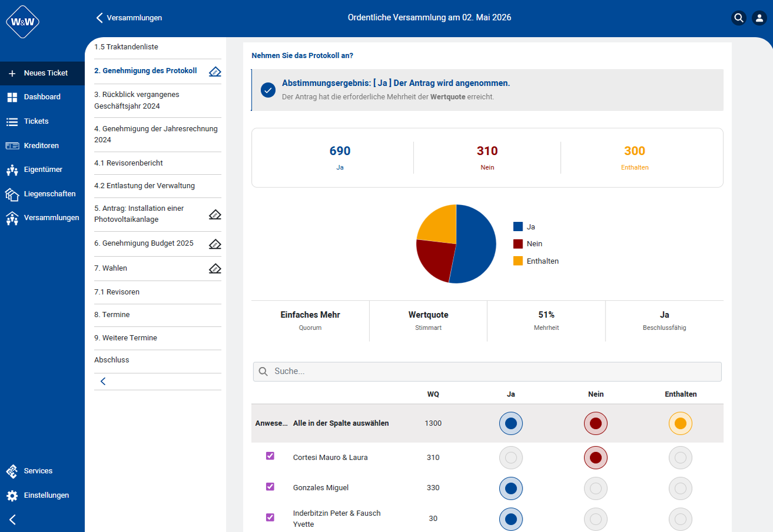Collapse the main sidebar with bottom chevron
Screen dimensions: 773x532
click(13, 519)
